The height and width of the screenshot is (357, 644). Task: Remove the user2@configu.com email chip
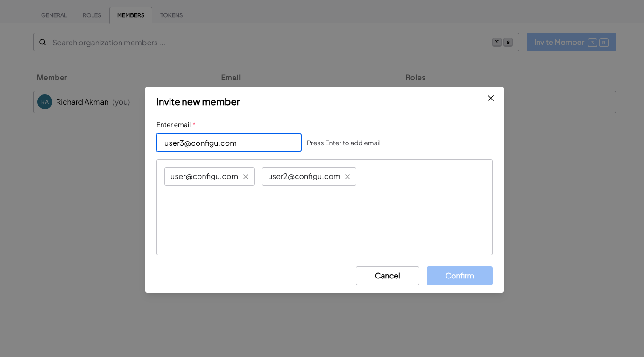pyautogui.click(x=347, y=177)
